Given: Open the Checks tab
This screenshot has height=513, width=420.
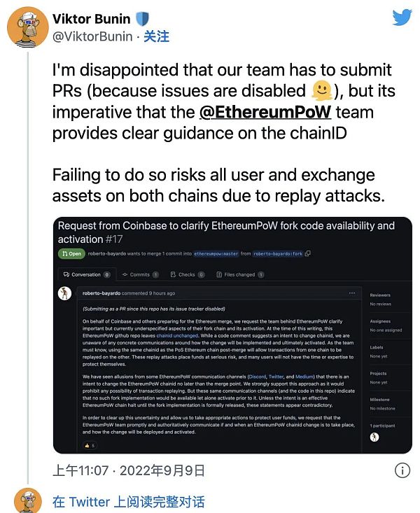Looking at the screenshot, I should point(187,274).
